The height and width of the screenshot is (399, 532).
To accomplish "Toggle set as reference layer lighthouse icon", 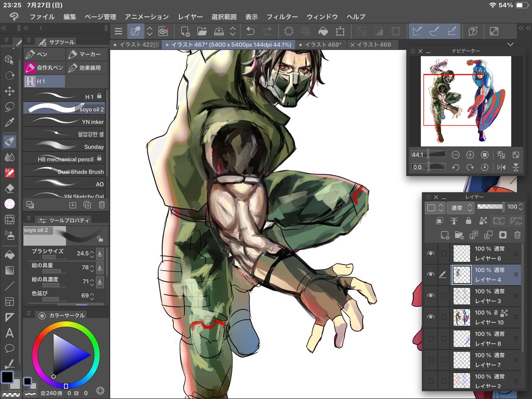I will (454, 220).
